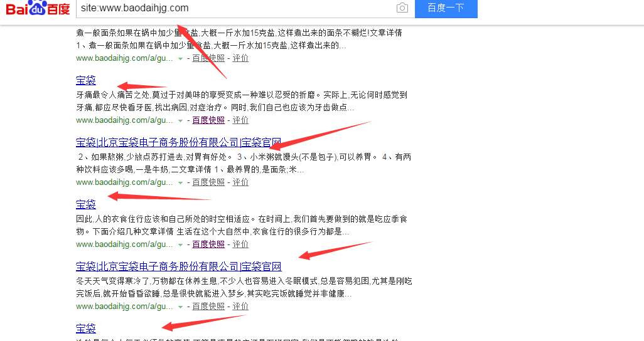
Task: Click the snippet line starting 物。下面介绍几种文章详情
Action: pos(213,231)
